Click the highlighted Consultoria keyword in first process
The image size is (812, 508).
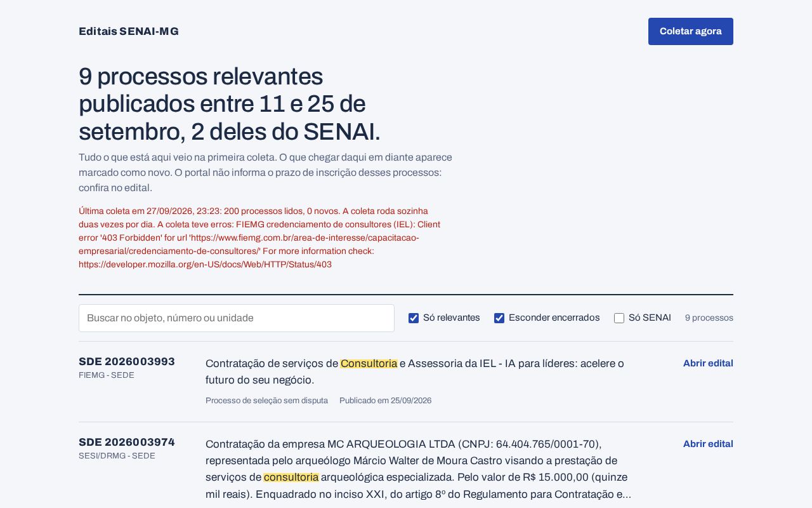click(369, 364)
